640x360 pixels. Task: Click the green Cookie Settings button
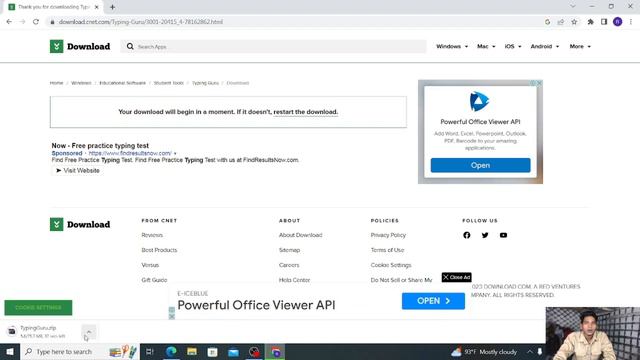tap(38, 307)
